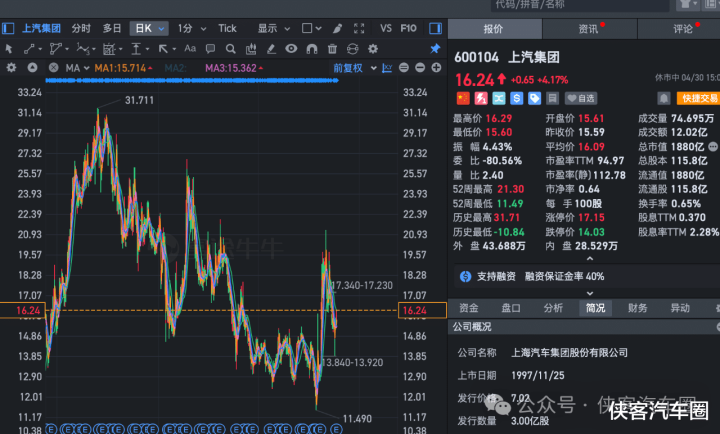Click the volume distribution chart tool
This screenshot has width=720, height=434.
tap(251, 49)
